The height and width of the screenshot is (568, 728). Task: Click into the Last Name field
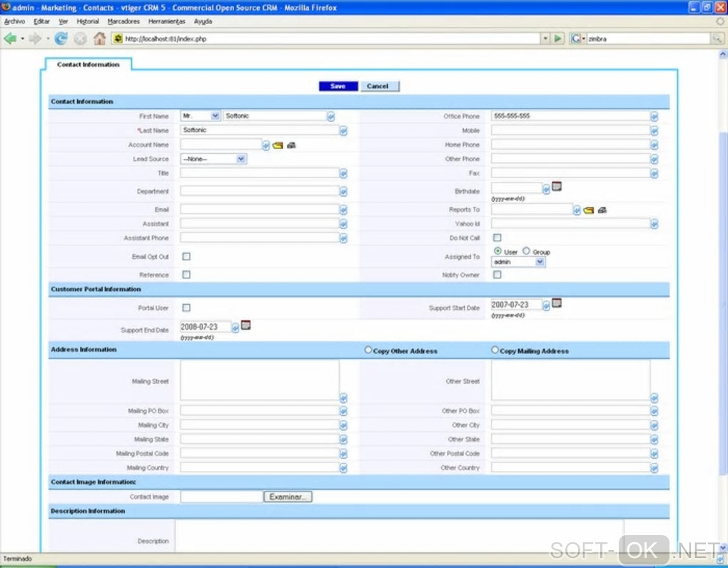(x=259, y=131)
